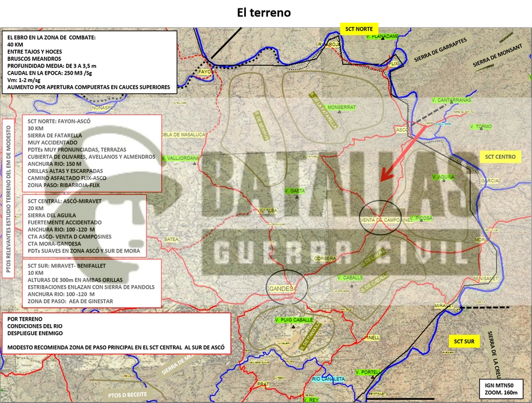
Task: Click the "V. GAETA" green label
Action: (295, 191)
